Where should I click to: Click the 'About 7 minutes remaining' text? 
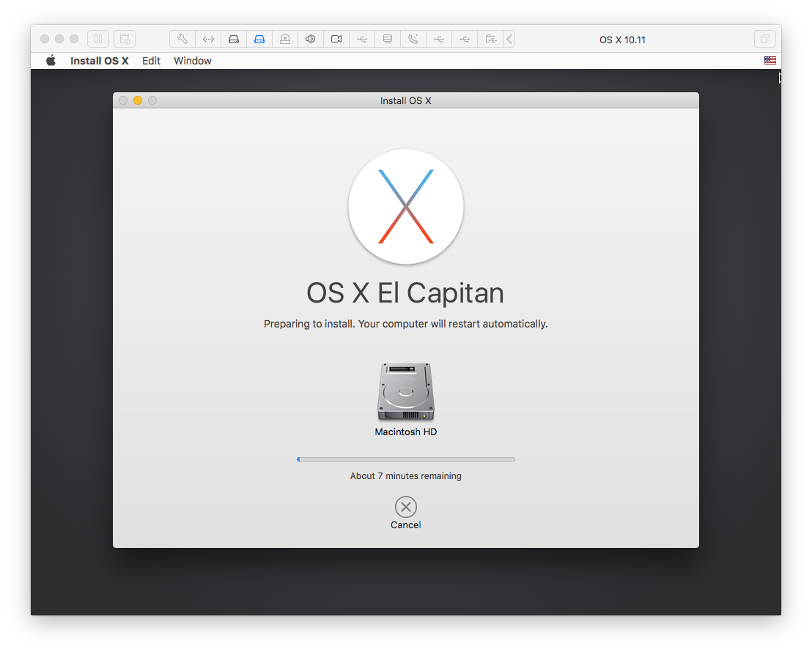click(x=406, y=476)
